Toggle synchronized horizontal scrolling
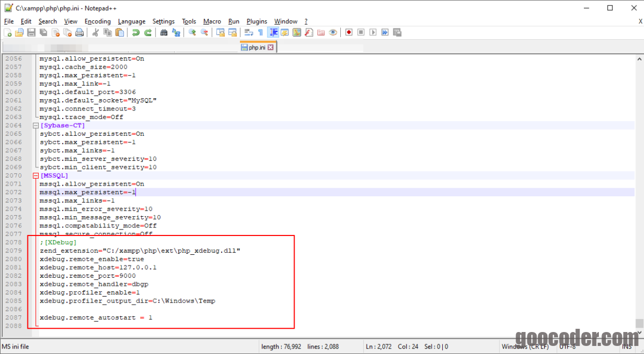 point(232,32)
